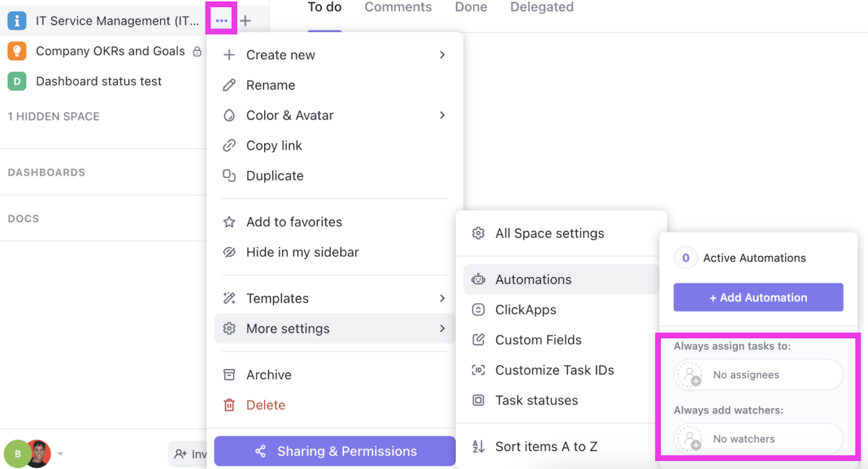Click the three-dot menu beside IT Service Management

coord(221,21)
